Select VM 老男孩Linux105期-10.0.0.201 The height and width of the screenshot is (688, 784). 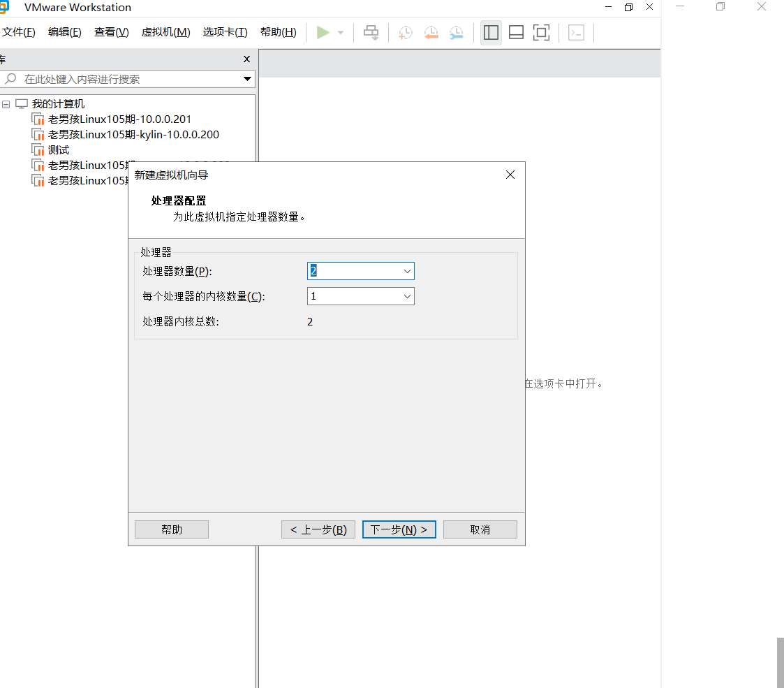pos(119,119)
